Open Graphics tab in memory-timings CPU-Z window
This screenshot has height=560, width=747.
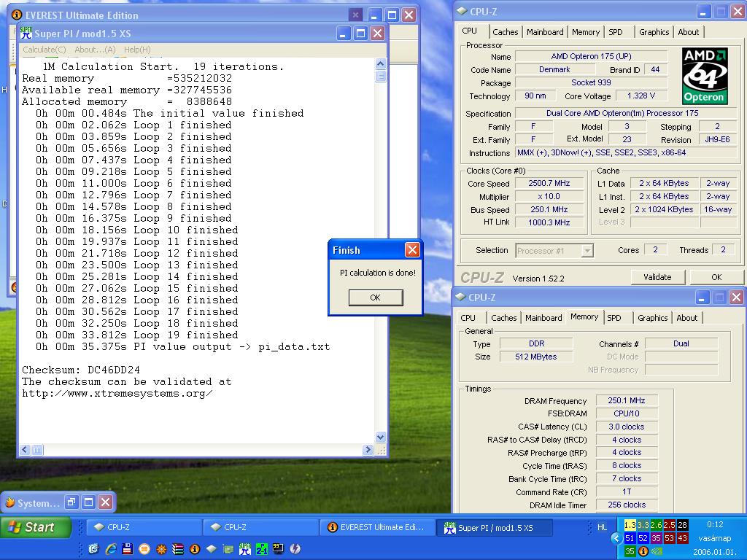653,318
